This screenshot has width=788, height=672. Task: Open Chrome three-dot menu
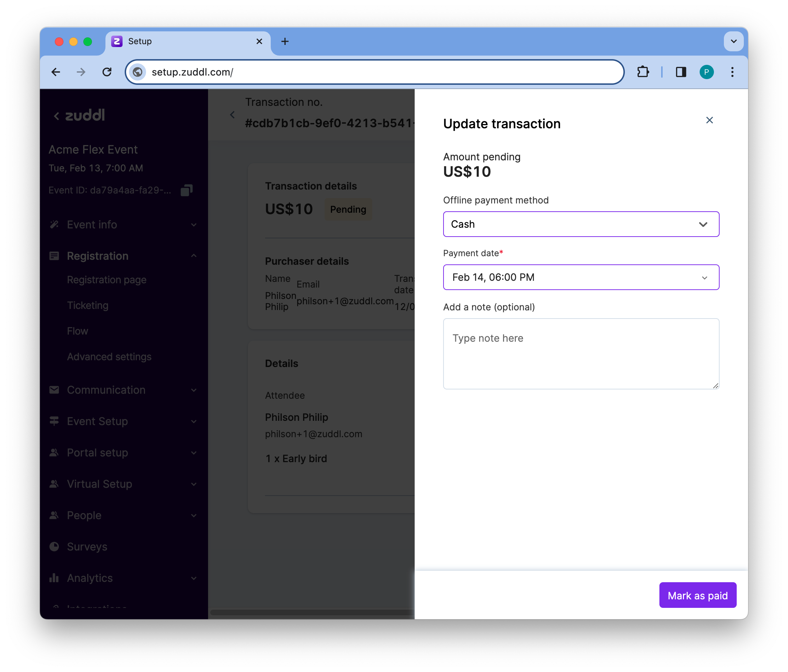coord(732,72)
